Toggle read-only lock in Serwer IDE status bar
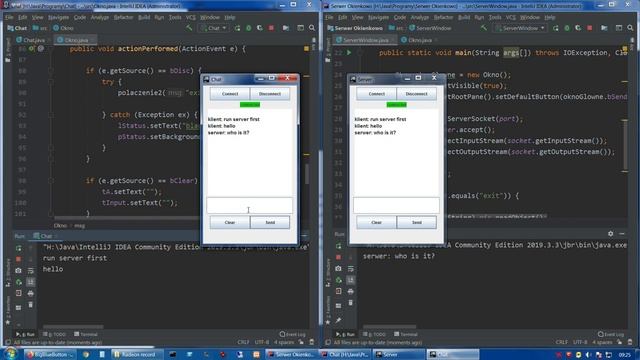640x360 pixels. point(619,342)
